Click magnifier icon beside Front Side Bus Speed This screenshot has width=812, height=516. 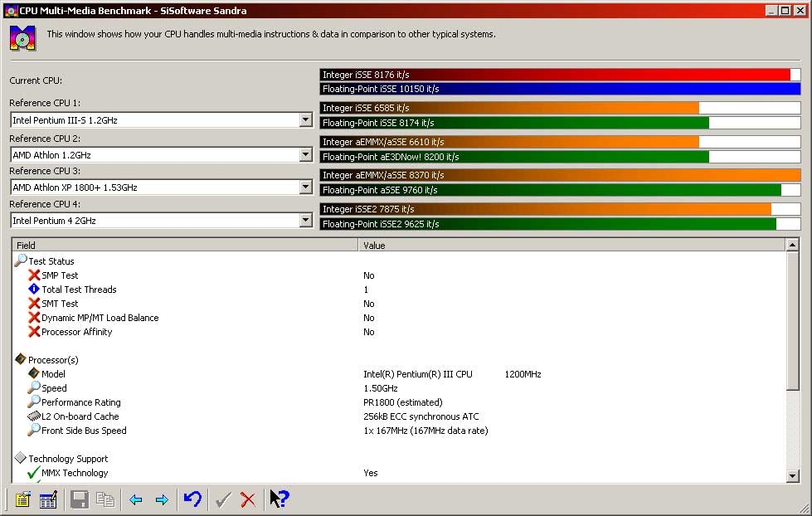coord(34,430)
